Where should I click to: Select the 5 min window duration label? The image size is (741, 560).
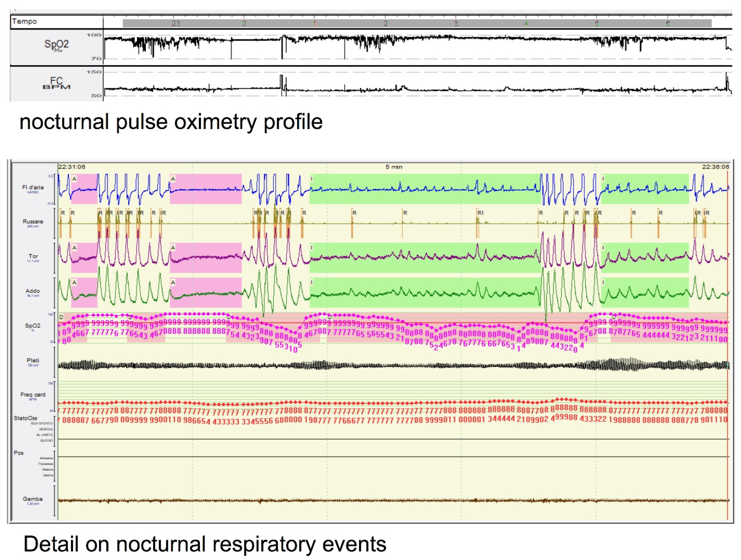(x=394, y=167)
